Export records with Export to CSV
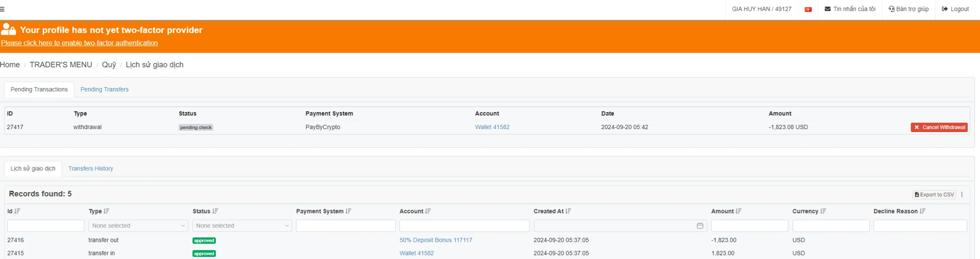The image size is (980, 259). [x=934, y=195]
